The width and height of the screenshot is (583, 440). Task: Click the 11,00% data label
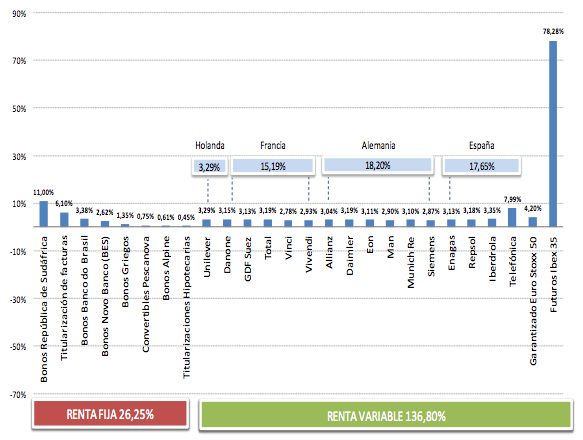pos(44,192)
